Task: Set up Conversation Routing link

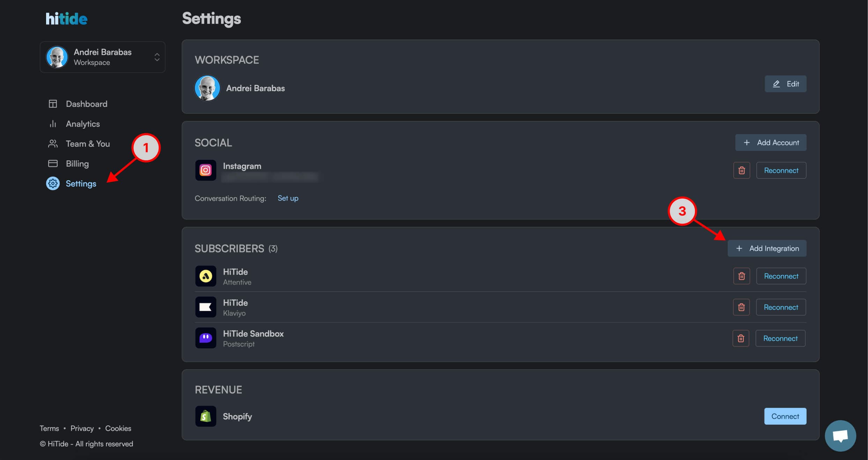Action: point(288,198)
